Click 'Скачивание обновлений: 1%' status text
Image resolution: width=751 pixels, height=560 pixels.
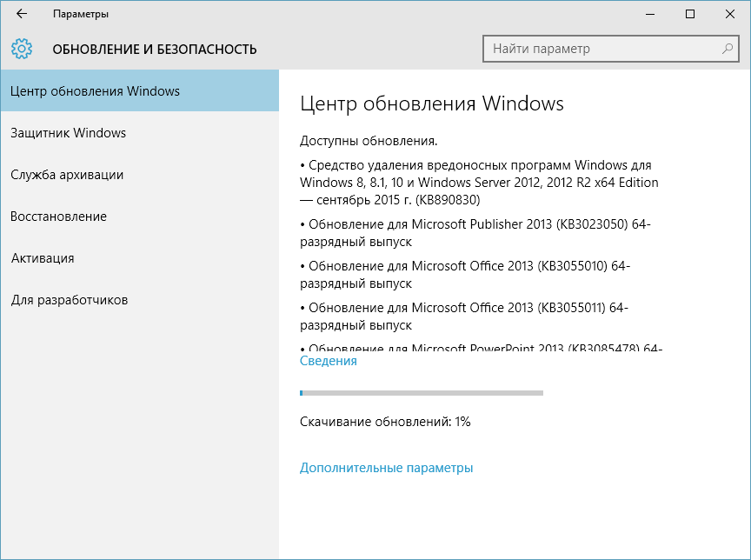coord(385,422)
